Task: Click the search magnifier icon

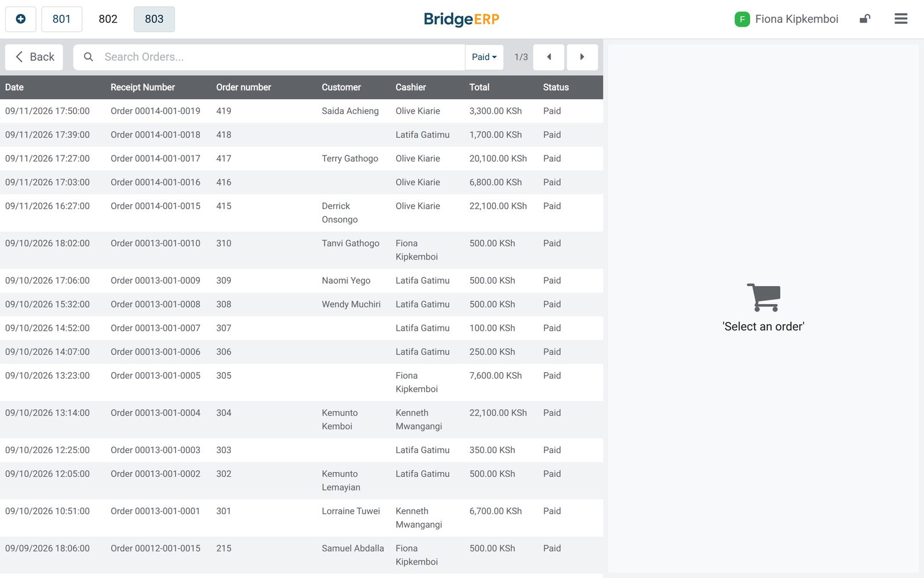Action: click(x=88, y=57)
